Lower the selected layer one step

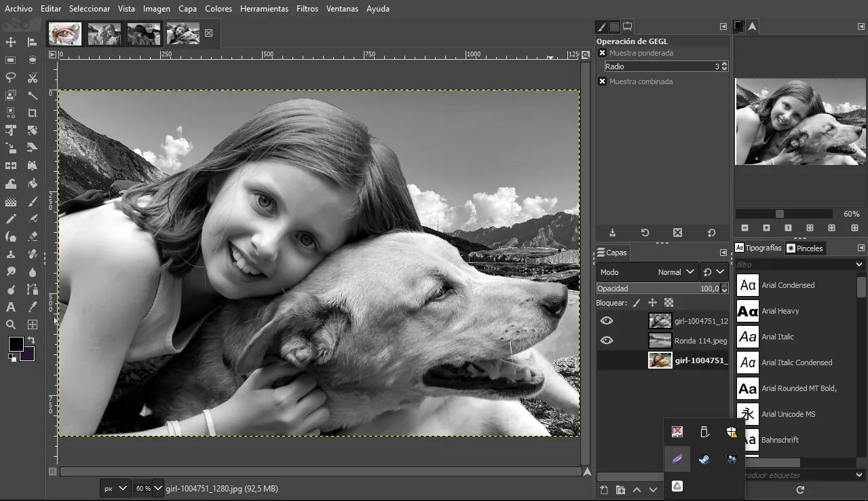[x=653, y=489]
